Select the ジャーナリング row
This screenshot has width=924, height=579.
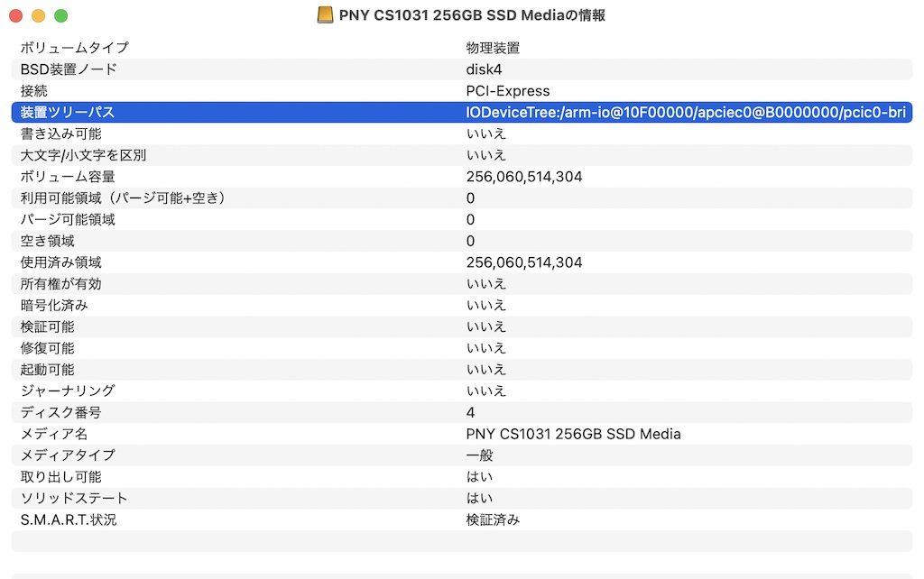point(462,391)
